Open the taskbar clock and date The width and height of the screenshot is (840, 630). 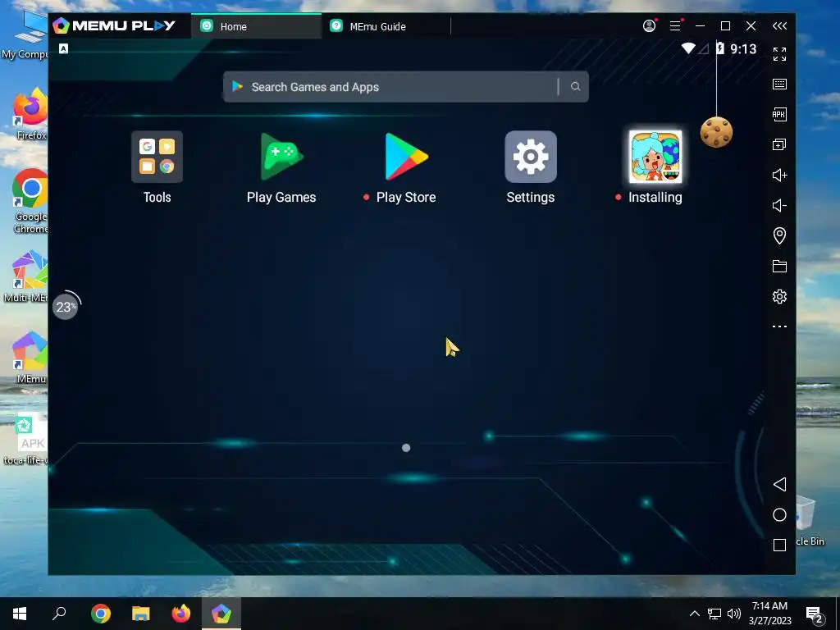pos(769,614)
